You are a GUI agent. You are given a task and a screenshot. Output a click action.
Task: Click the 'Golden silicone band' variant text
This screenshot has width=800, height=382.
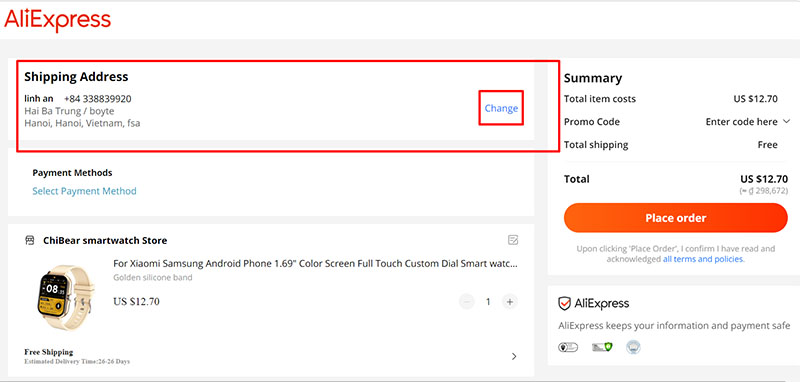[153, 278]
